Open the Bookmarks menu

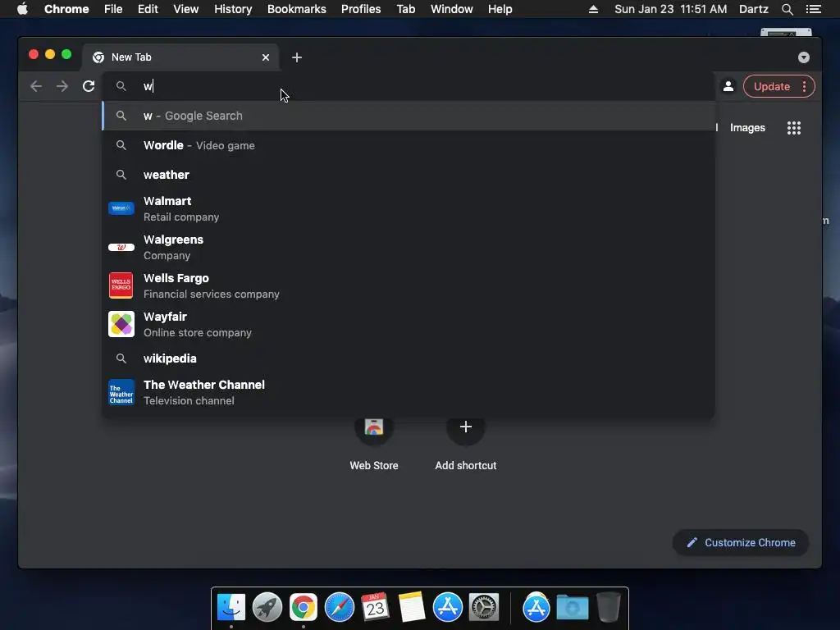(297, 9)
